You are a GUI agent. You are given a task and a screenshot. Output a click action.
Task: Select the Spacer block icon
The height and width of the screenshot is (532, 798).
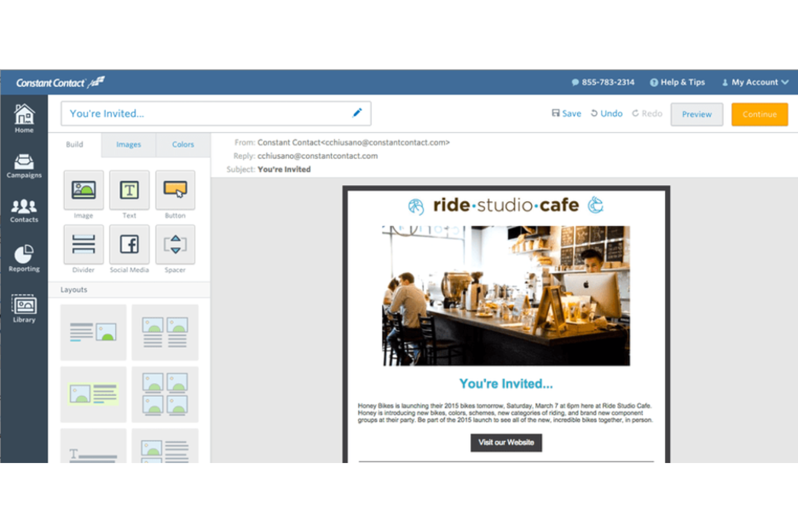coord(175,245)
